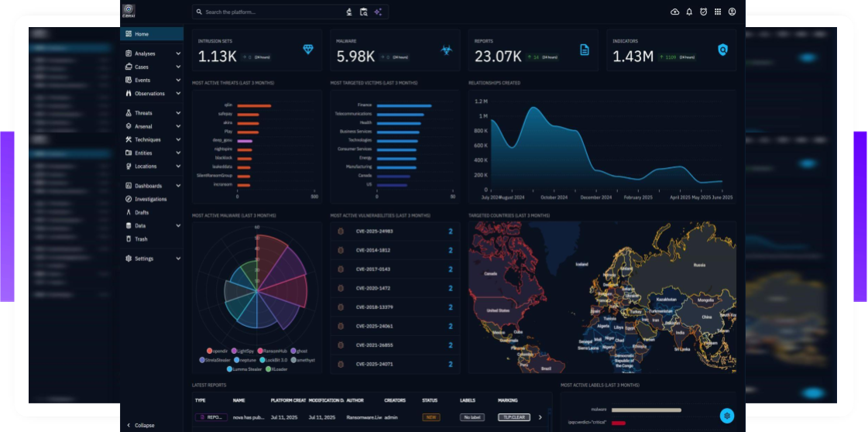This screenshot has height=432, width=868.
Task: Expand the Settings menu chevron
Action: tap(178, 259)
